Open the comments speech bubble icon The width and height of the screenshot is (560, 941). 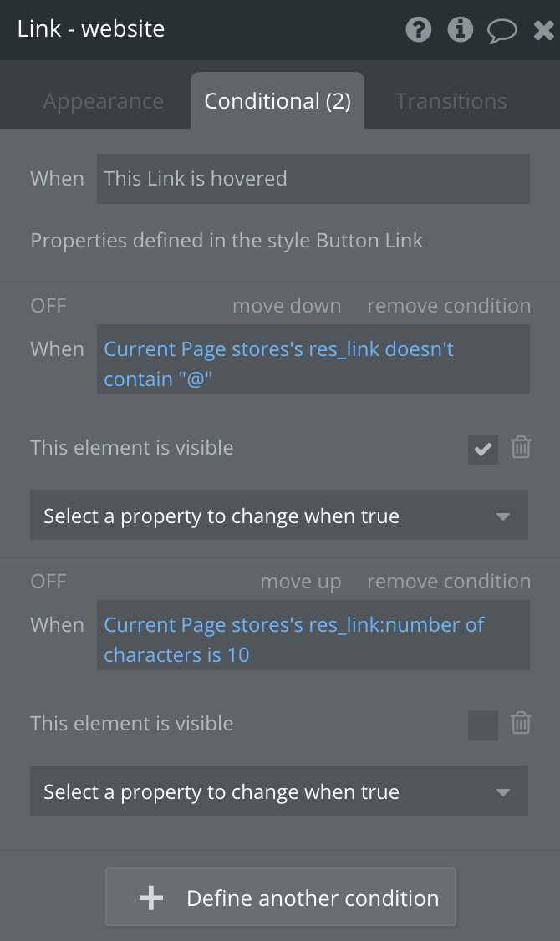[x=501, y=32]
